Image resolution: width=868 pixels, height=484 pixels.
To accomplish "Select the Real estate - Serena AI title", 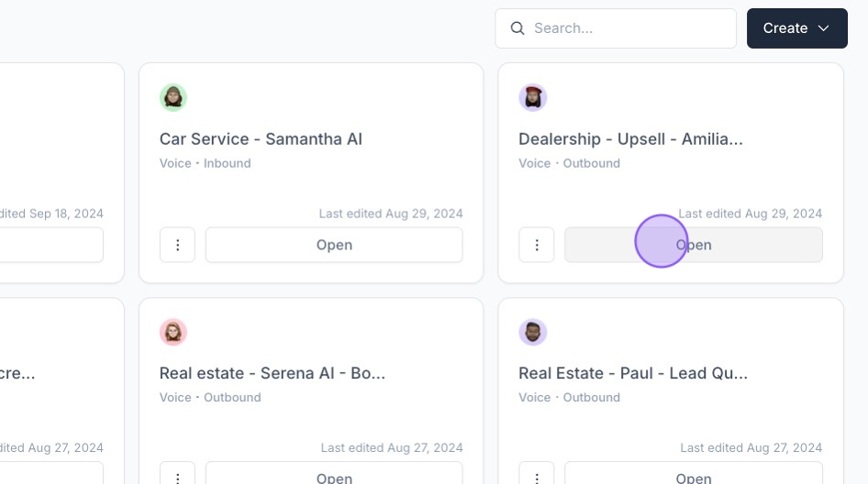I will pyautogui.click(x=272, y=374).
